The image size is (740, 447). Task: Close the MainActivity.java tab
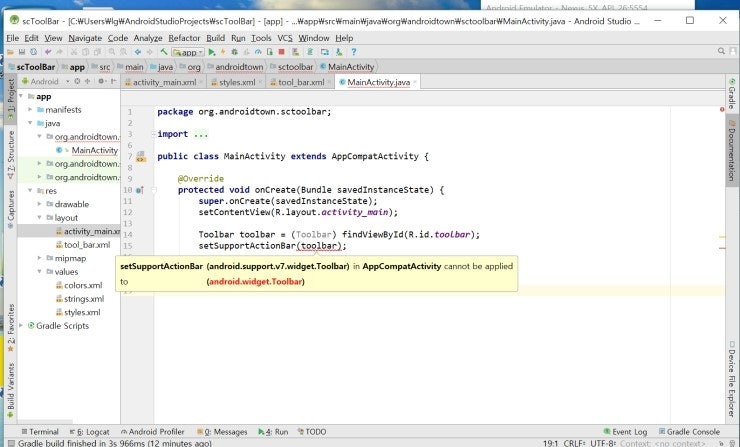415,82
